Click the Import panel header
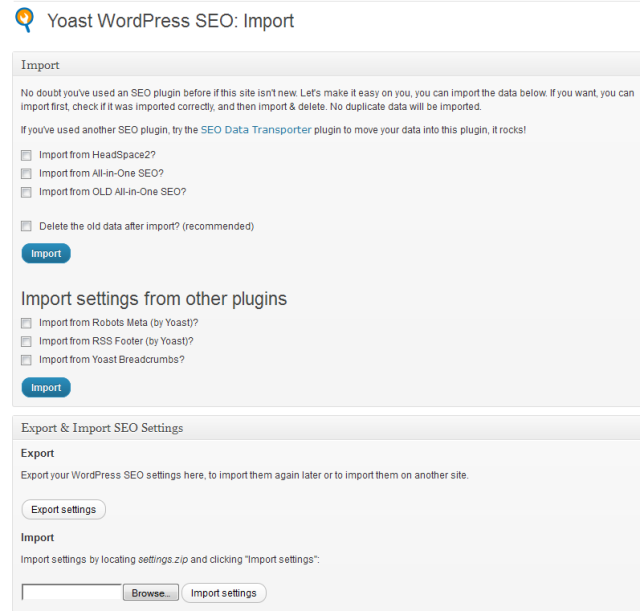The height and width of the screenshot is (611, 640). point(40,65)
